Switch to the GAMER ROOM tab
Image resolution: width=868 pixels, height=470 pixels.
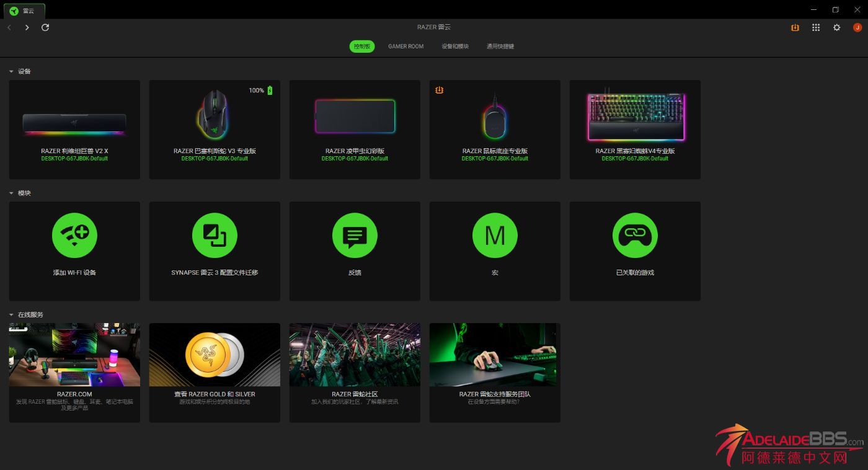[x=405, y=47]
